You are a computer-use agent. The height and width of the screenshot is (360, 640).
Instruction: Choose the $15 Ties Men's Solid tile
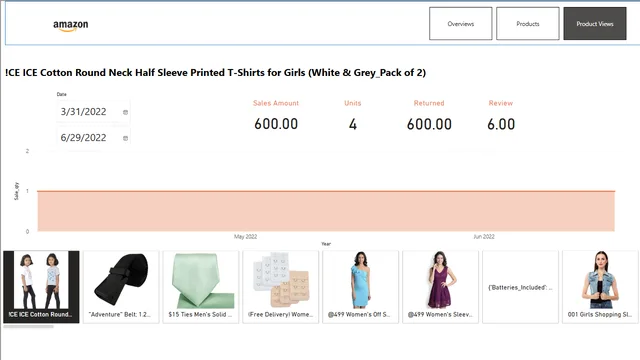pos(201,287)
